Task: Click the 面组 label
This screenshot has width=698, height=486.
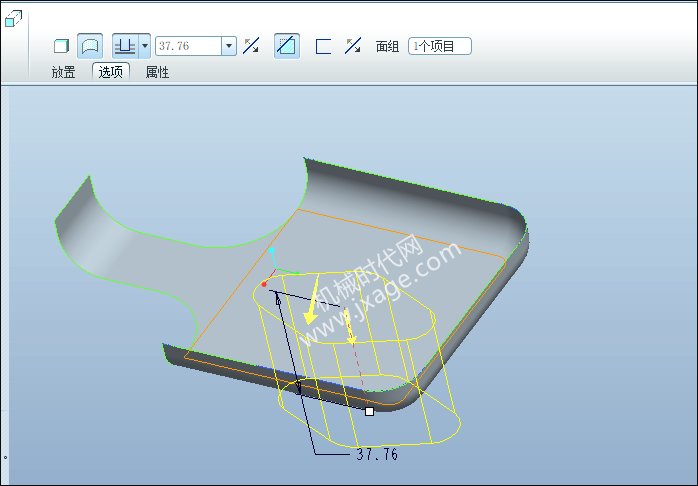Action: [387, 46]
